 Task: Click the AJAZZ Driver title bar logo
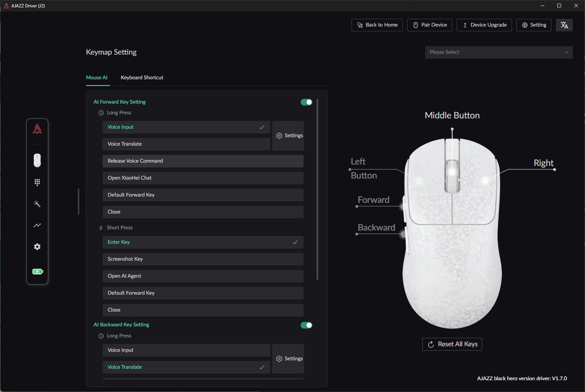(6, 6)
